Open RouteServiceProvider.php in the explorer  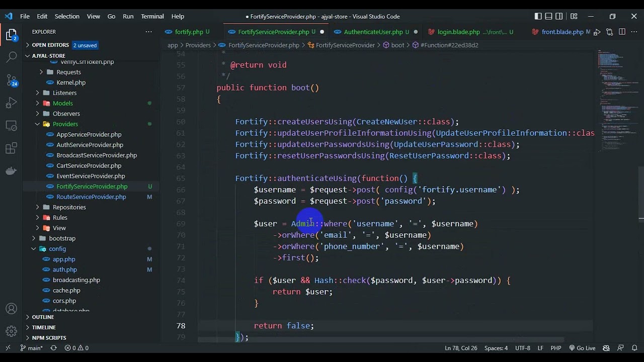click(91, 197)
